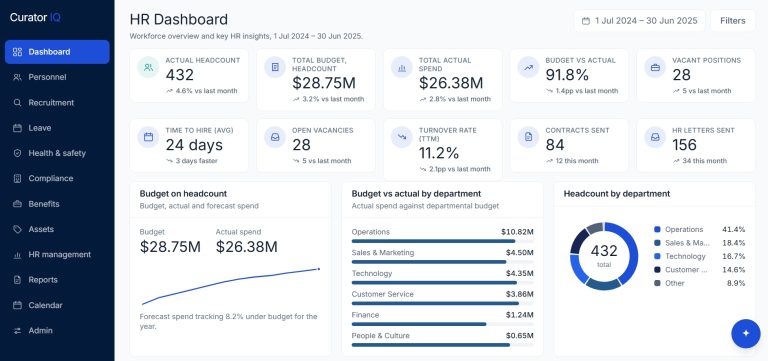Screen dimensions: 768x361
Task: Open the date range picker 1 Jul 2024
Action: coord(639,21)
